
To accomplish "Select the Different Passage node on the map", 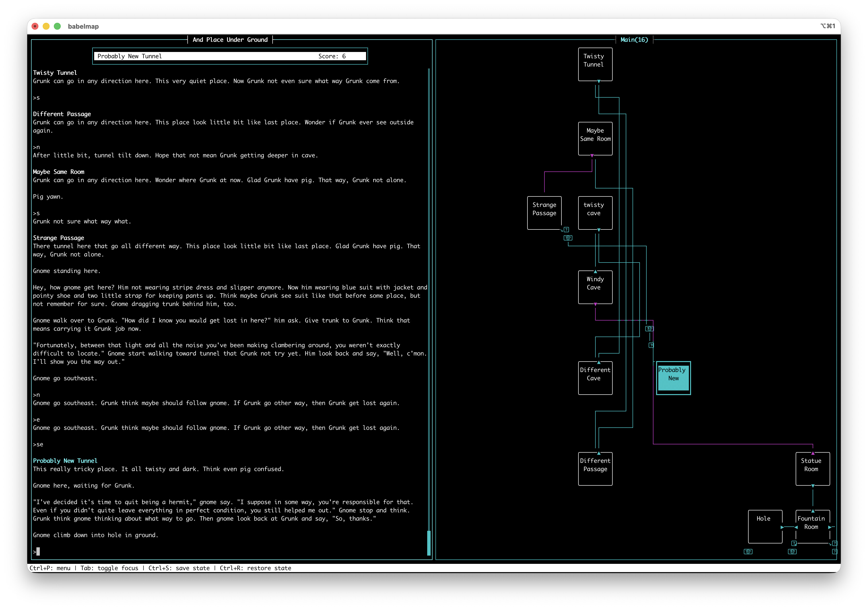I will tap(595, 469).
